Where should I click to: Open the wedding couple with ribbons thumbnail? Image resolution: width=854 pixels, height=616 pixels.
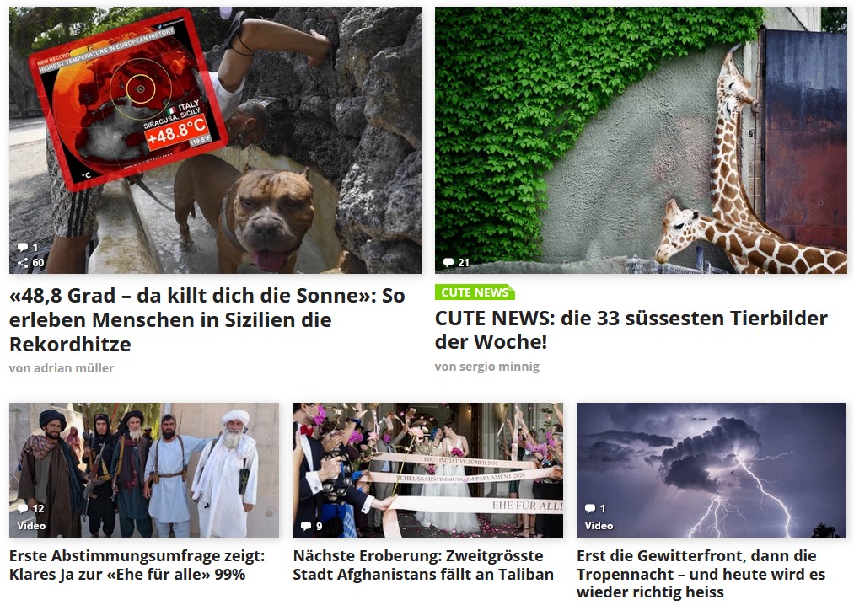click(427, 470)
